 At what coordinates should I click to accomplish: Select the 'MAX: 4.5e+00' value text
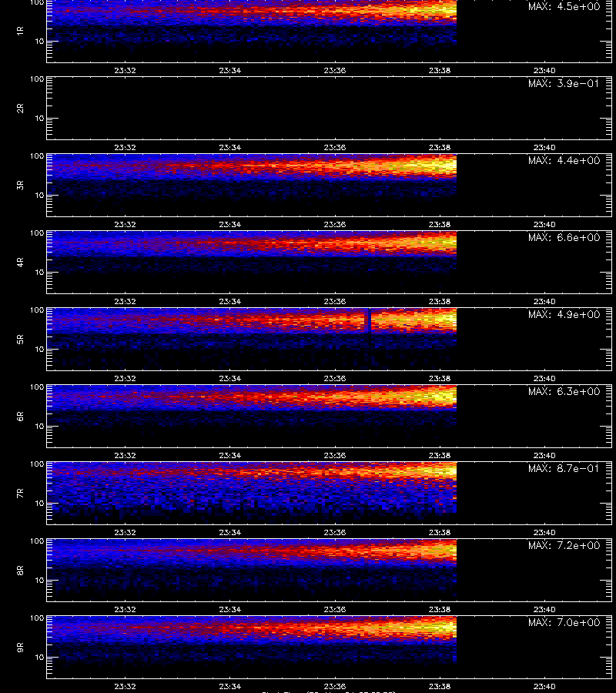click(x=564, y=7)
